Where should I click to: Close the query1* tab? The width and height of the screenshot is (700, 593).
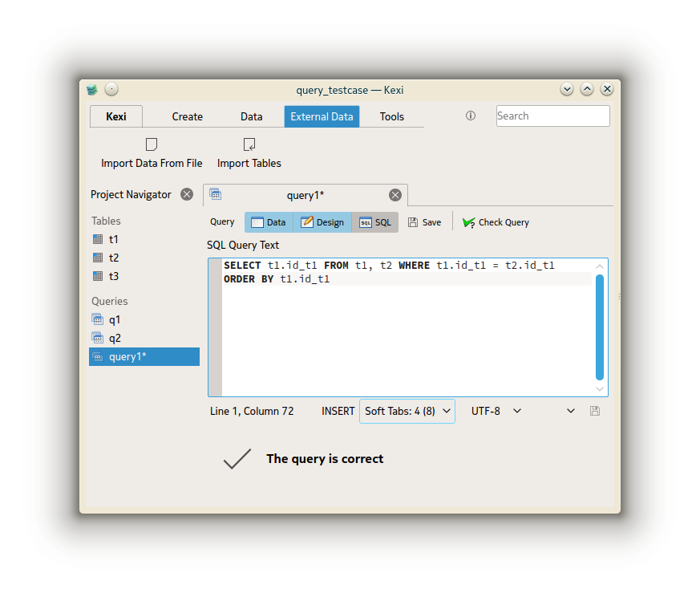point(395,195)
